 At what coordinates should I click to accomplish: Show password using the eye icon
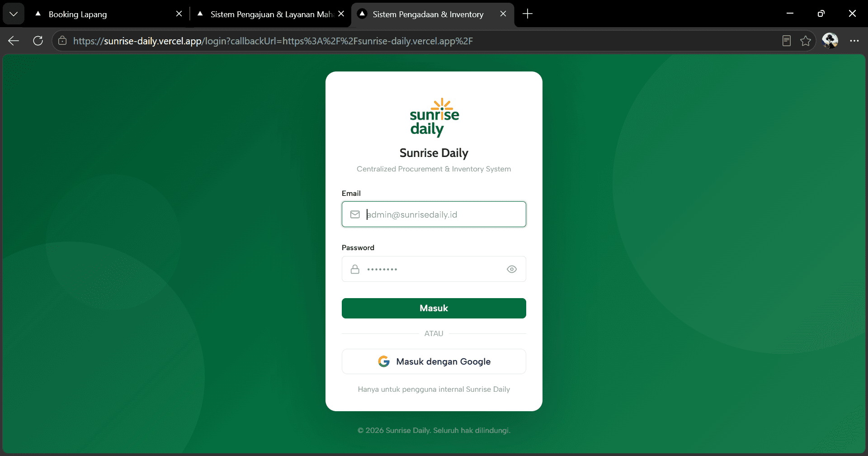pos(512,269)
